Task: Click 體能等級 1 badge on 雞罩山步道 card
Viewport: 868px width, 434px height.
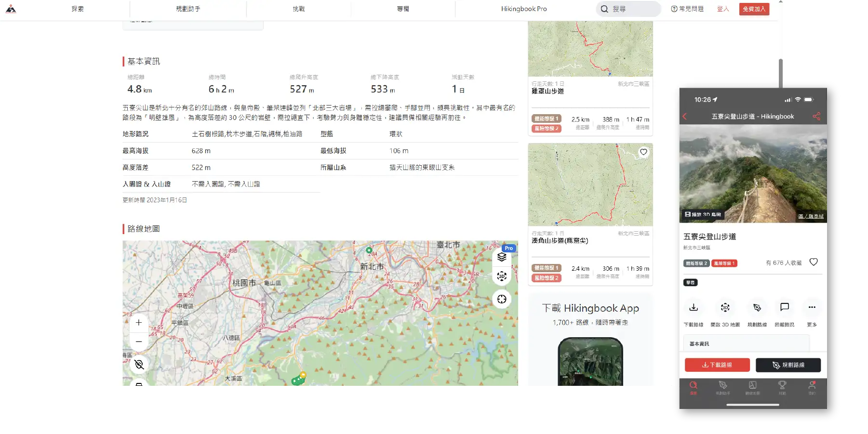Action: (x=547, y=118)
